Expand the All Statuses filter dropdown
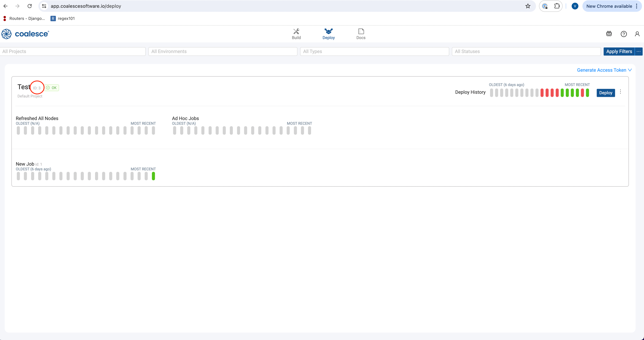The image size is (644, 340). coord(526,51)
